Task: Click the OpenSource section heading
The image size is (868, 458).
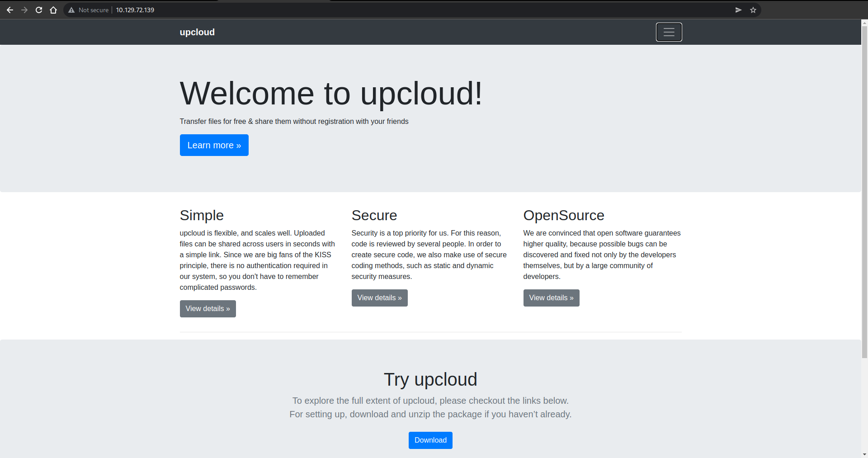Action: [x=564, y=216]
